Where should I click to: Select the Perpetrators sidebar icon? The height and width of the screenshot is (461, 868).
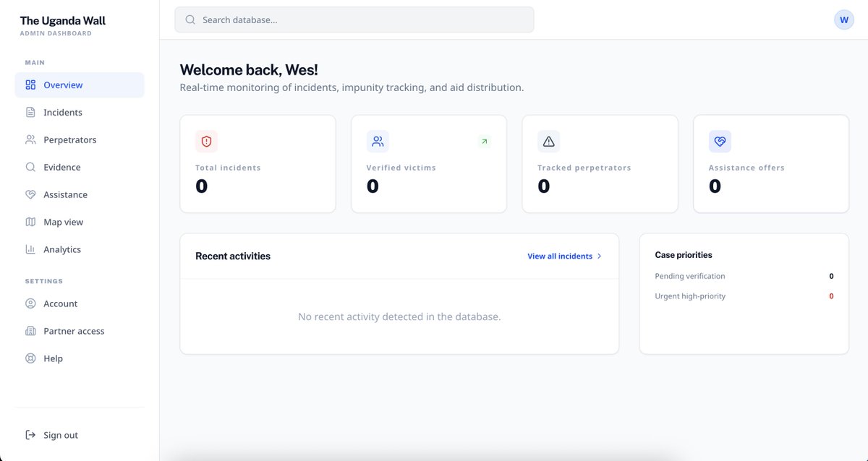point(30,139)
